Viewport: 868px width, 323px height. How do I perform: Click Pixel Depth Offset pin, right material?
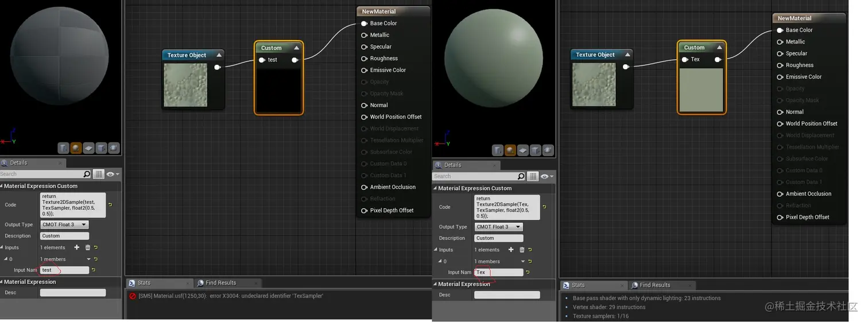pyautogui.click(x=780, y=217)
